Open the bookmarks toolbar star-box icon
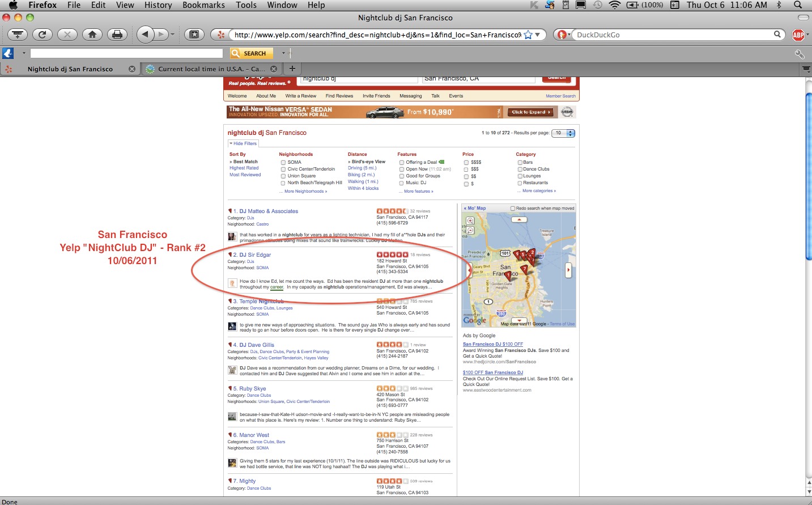Viewport: 812px width, 505px height. [194, 35]
